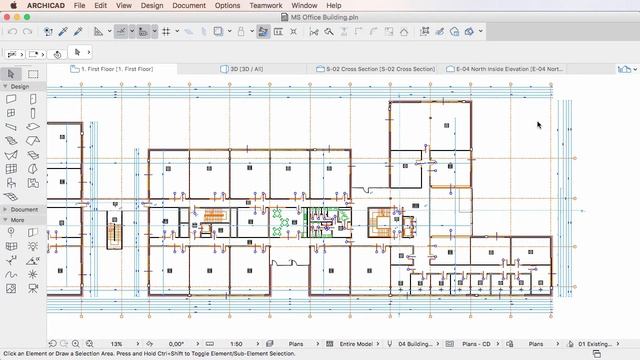Select the Roof tool

(x=33, y=141)
